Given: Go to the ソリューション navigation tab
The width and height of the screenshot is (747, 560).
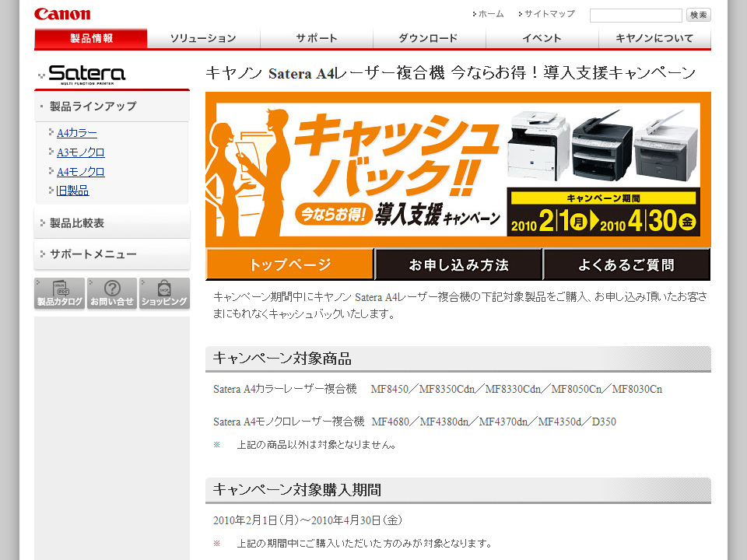Looking at the screenshot, I should (x=203, y=38).
